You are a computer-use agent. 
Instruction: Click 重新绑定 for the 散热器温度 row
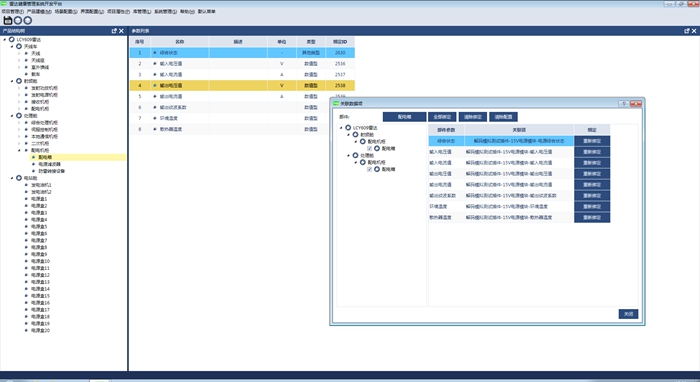[x=592, y=218]
